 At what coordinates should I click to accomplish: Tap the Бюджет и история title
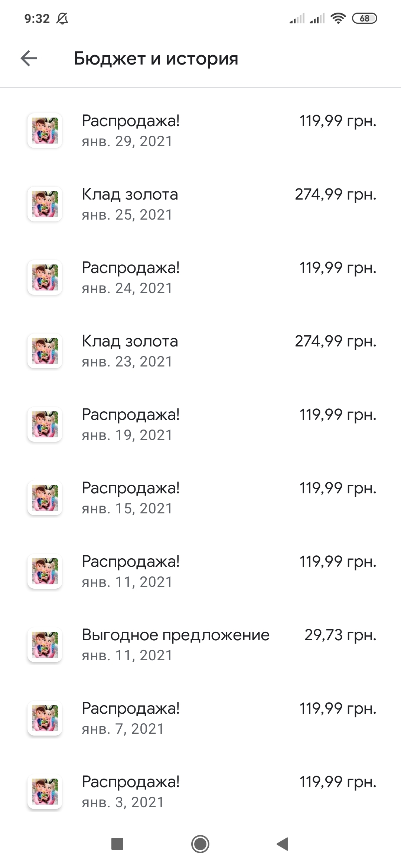click(x=156, y=59)
